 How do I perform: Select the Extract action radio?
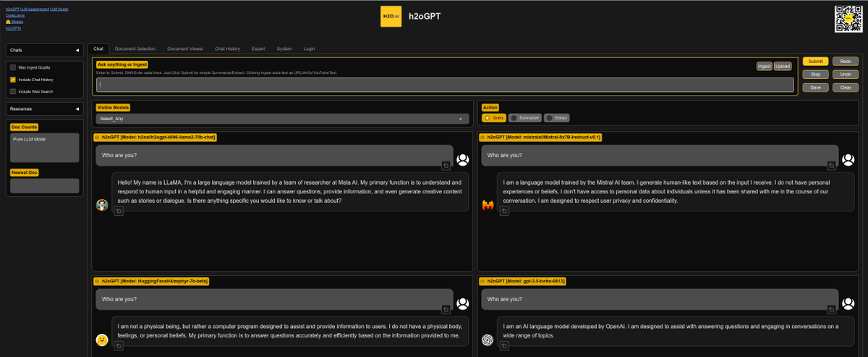[558, 117]
